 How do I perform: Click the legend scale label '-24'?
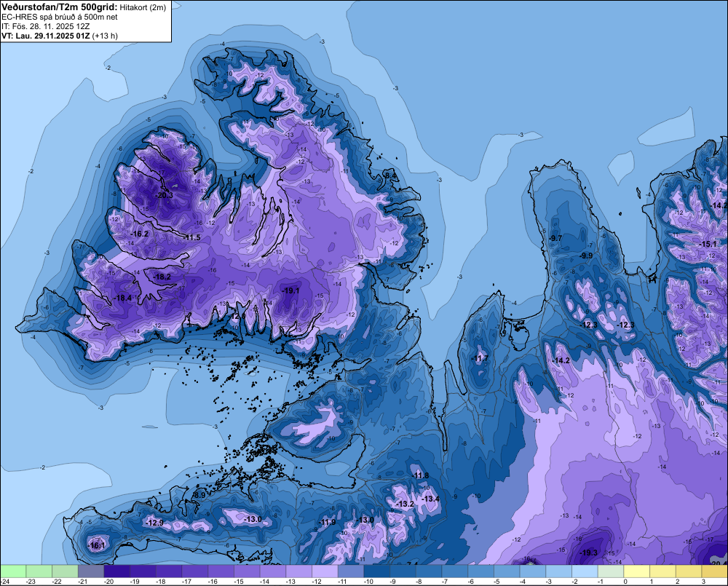coord(4,582)
